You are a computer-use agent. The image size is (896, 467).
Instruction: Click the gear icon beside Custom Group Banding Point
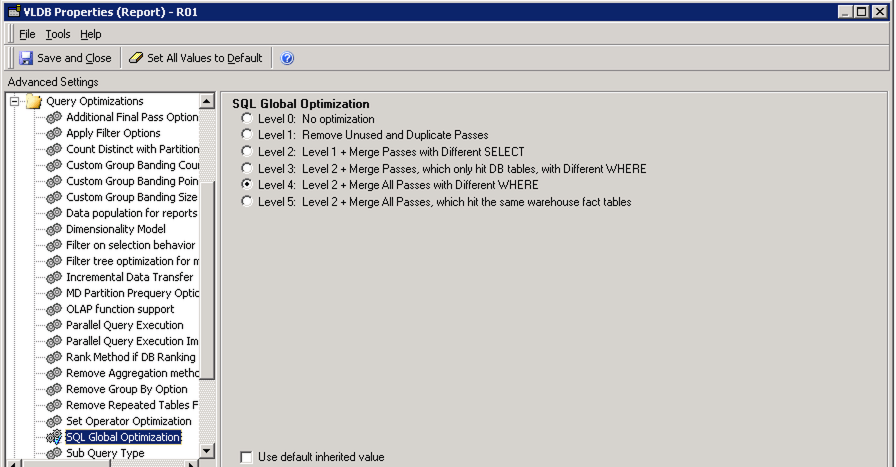54,181
